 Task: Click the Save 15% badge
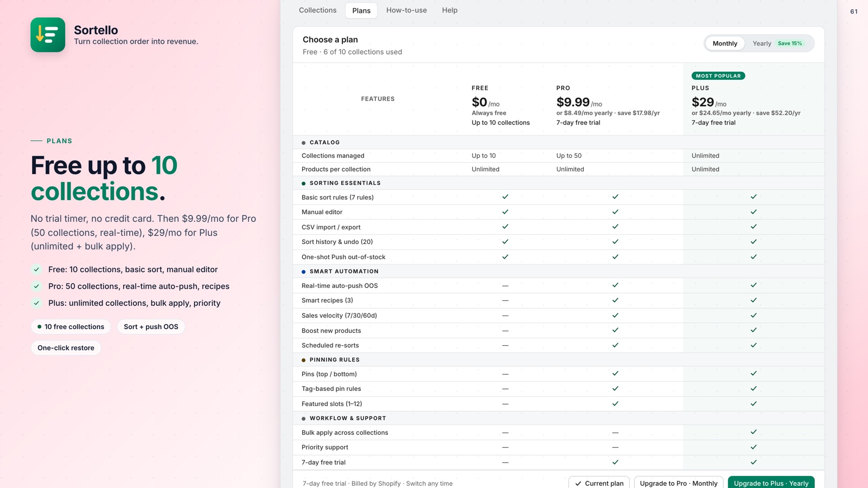coord(790,43)
